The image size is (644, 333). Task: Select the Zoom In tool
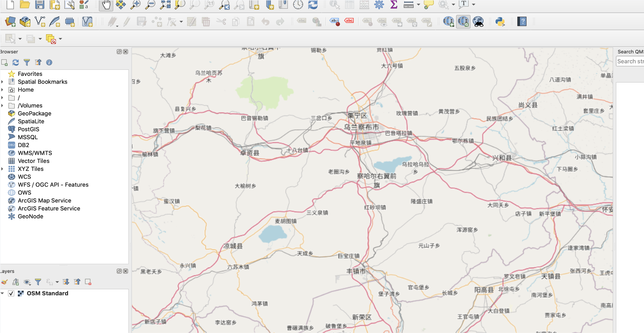[135, 5]
